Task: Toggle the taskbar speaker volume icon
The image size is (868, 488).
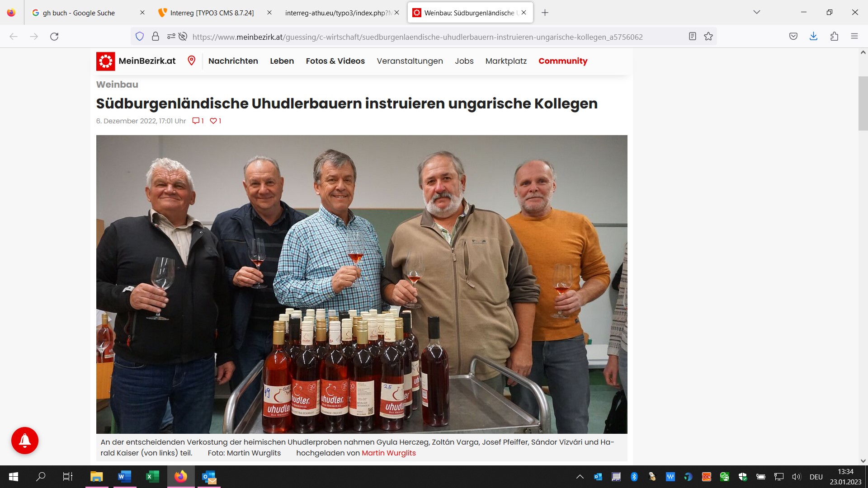Action: (797, 477)
